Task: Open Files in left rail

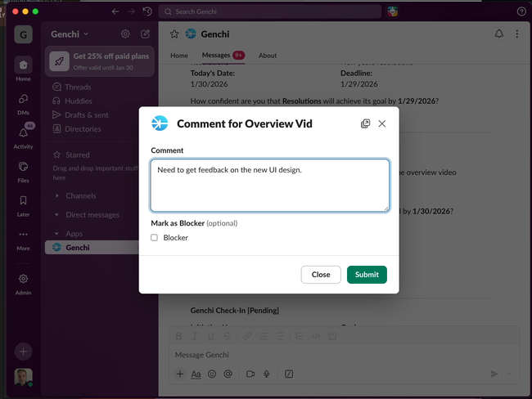Action: [x=23, y=172]
